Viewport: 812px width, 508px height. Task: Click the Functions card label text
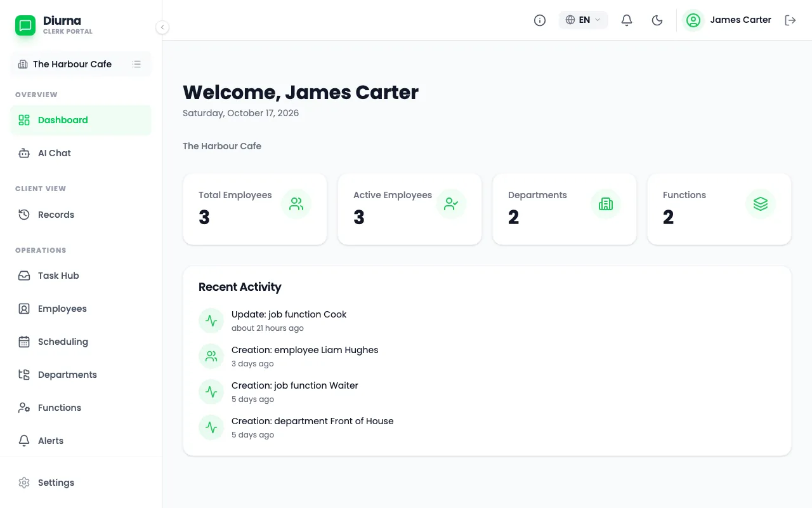tap(684, 195)
